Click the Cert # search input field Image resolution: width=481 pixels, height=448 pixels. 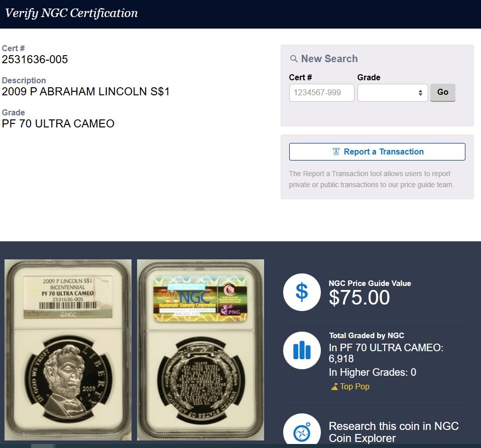321,92
